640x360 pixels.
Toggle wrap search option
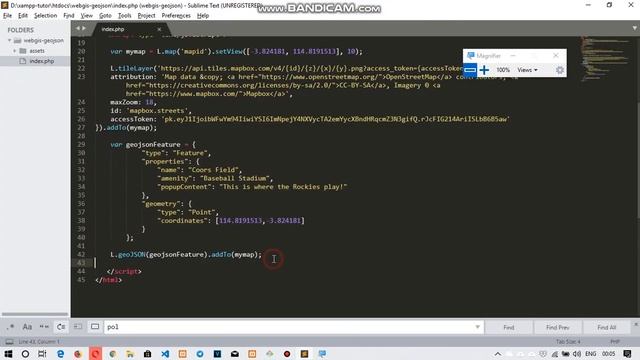coord(61,327)
